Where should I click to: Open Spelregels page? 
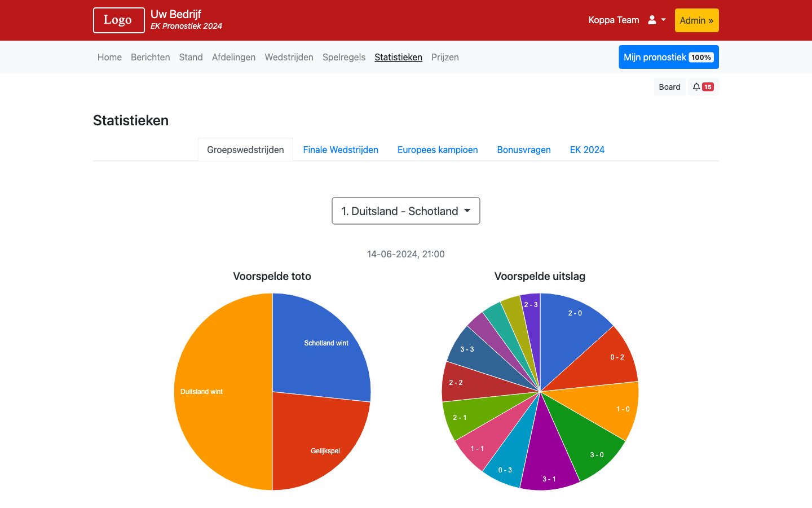coord(344,57)
